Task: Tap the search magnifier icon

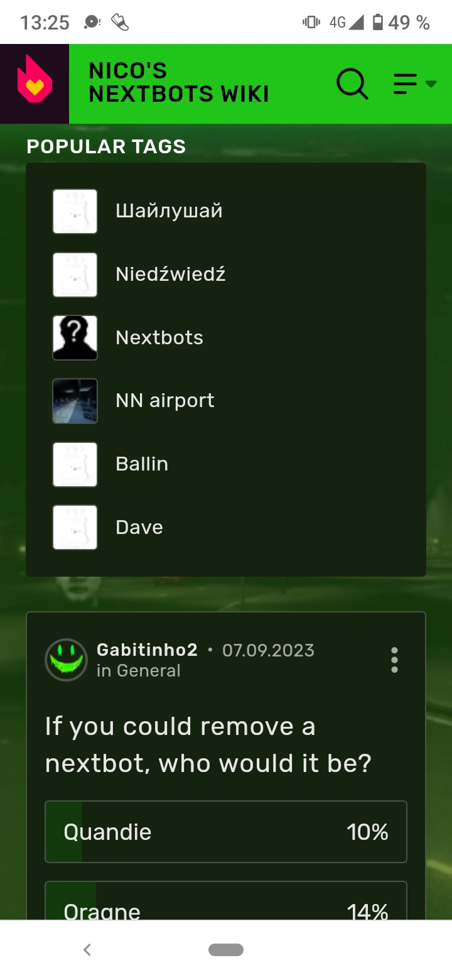Action: [x=352, y=84]
